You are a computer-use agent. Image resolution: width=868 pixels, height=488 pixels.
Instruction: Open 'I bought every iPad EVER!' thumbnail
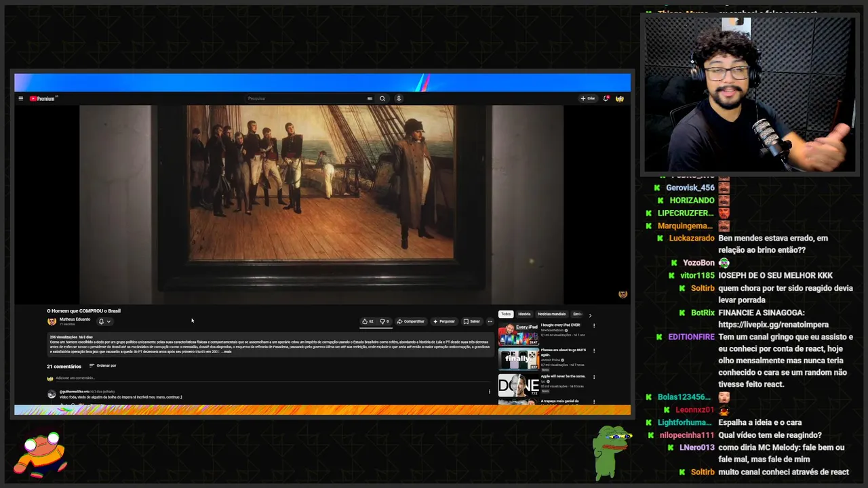pos(518,334)
